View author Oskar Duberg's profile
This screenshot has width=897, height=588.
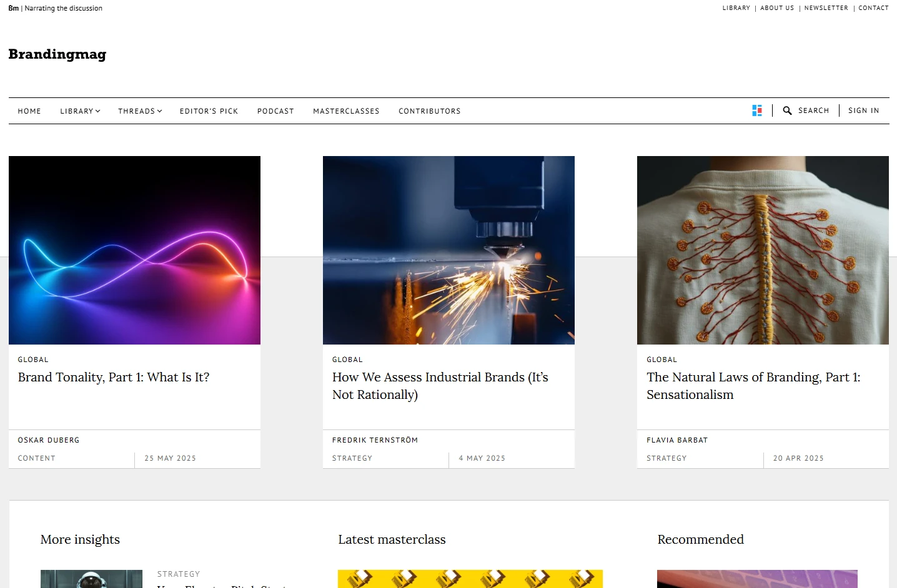tap(48, 440)
